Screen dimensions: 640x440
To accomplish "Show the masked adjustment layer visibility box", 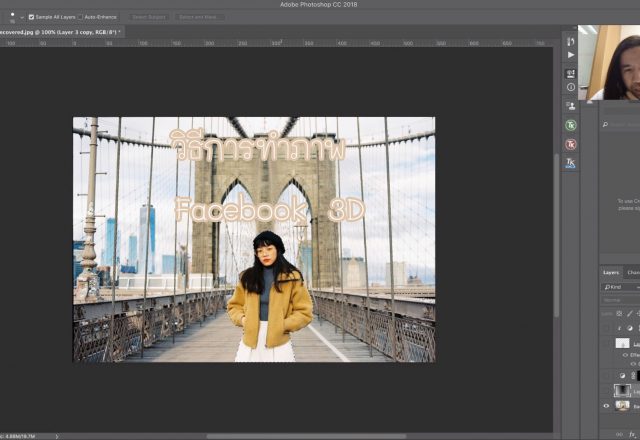I will coord(606,376).
